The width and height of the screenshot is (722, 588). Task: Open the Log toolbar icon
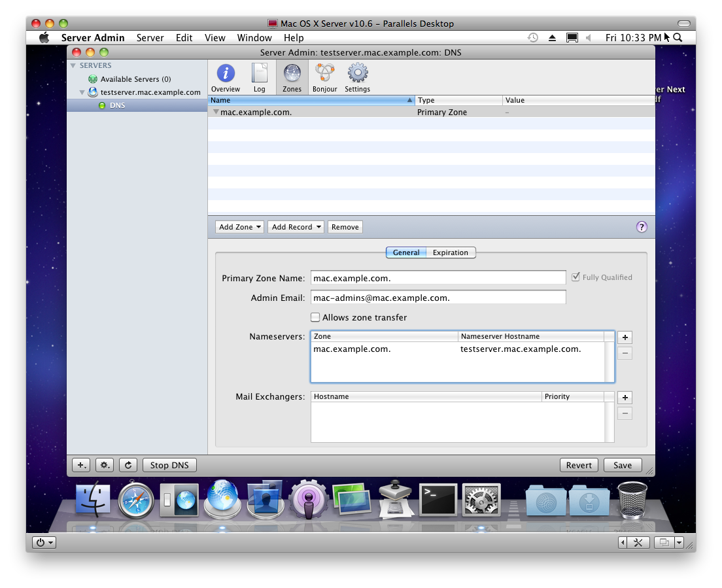click(260, 77)
